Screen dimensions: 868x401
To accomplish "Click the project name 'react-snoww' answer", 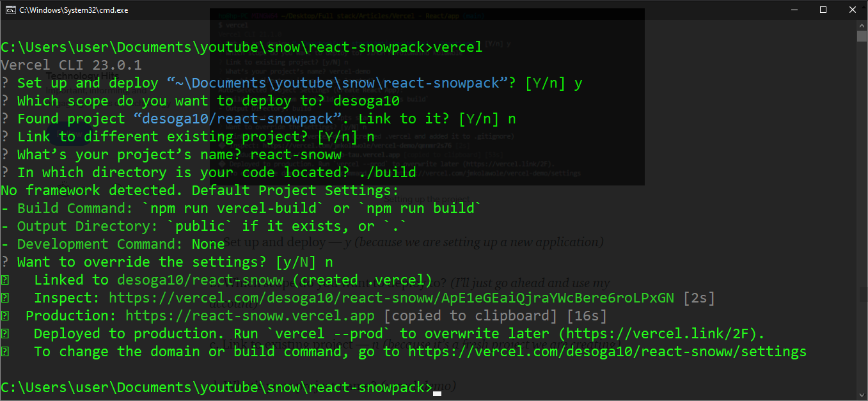I will click(x=296, y=155).
